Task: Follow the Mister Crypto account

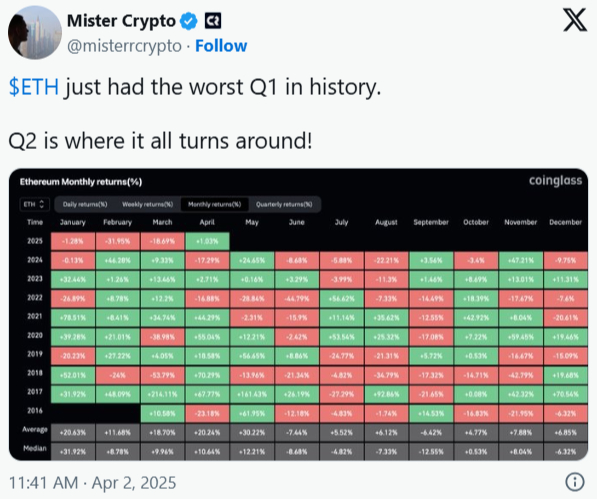Action: point(221,46)
